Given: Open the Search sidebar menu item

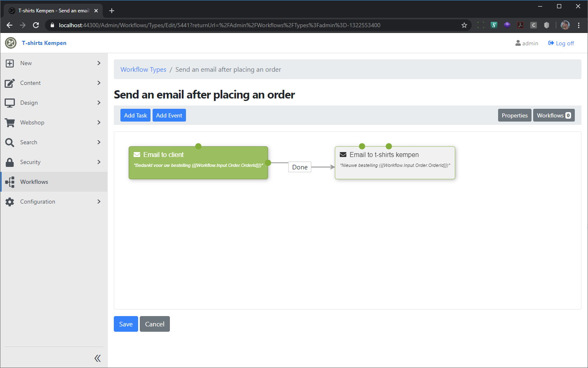Looking at the screenshot, I should tap(54, 142).
